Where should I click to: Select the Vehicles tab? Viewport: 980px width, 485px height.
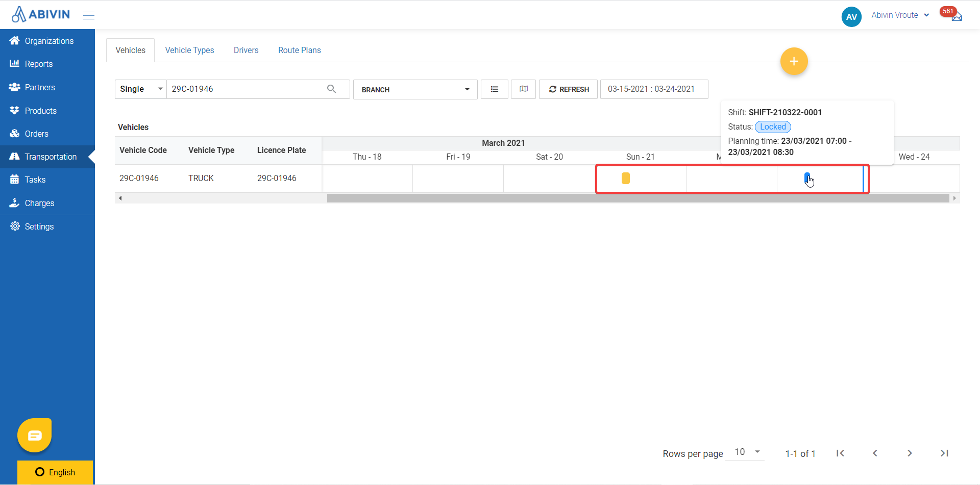(130, 50)
